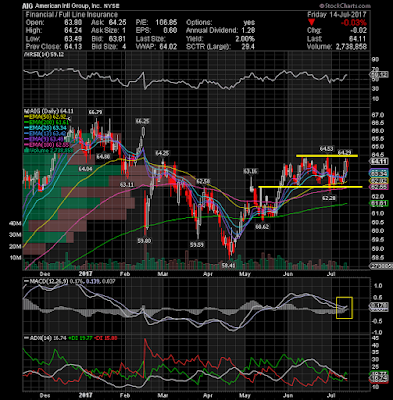Click the magenta EMA(100) legend entry
The height and width of the screenshot is (400, 393).
tap(47, 145)
